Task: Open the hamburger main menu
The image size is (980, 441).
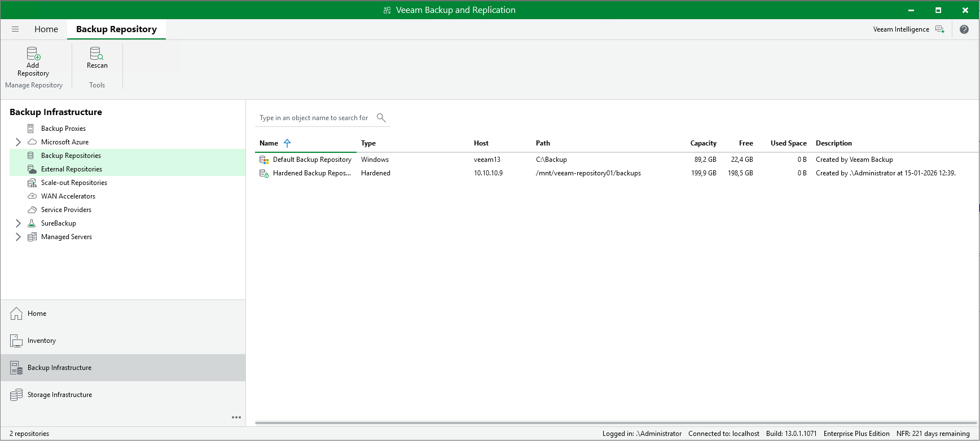Action: [x=15, y=29]
